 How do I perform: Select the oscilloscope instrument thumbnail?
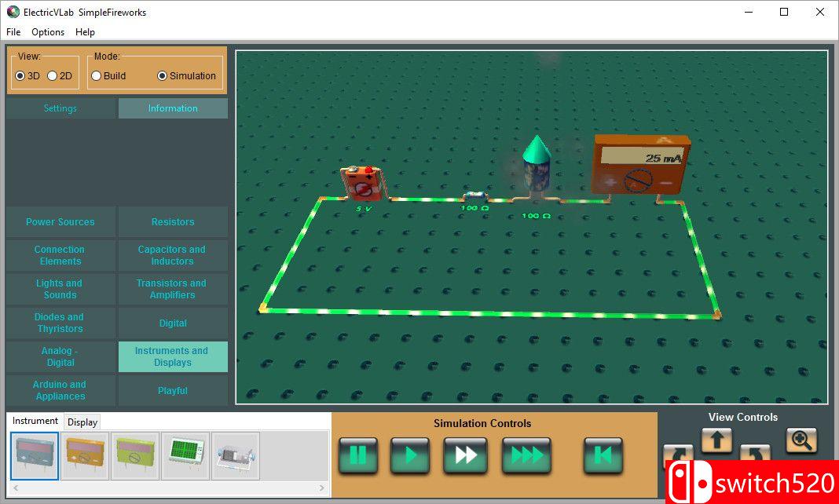coord(185,456)
